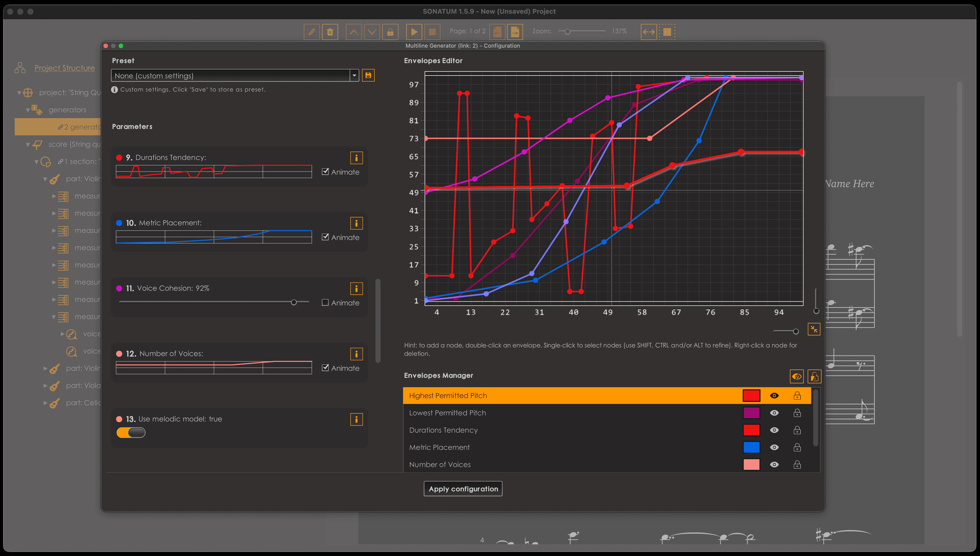Collapse the project "String Qu" tree node

point(19,93)
